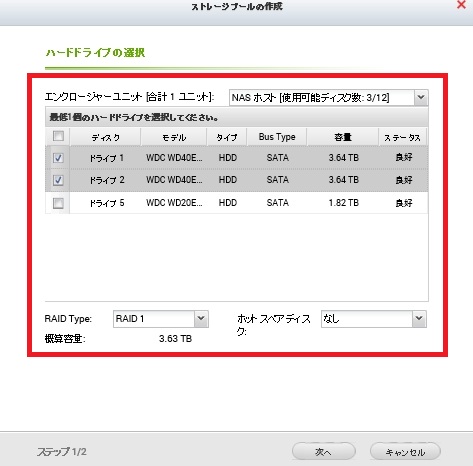The image size is (473, 466).
Task: Click the 次へ button
Action: [x=323, y=452]
